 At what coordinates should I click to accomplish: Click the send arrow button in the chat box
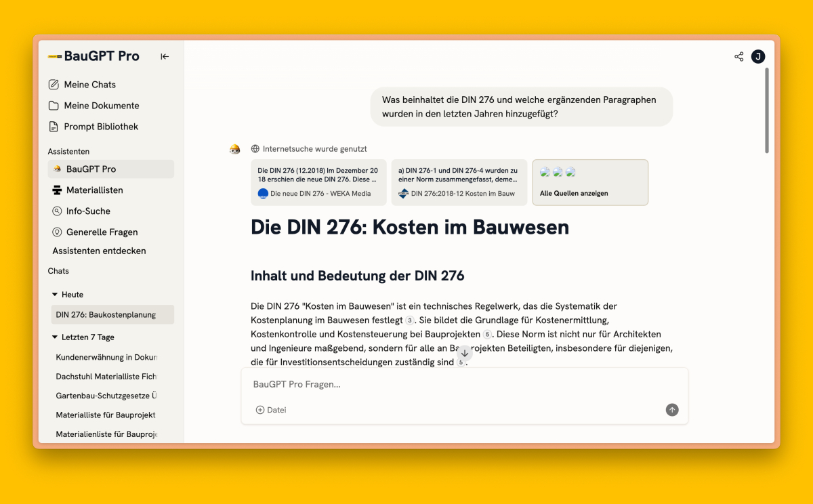tap(672, 410)
